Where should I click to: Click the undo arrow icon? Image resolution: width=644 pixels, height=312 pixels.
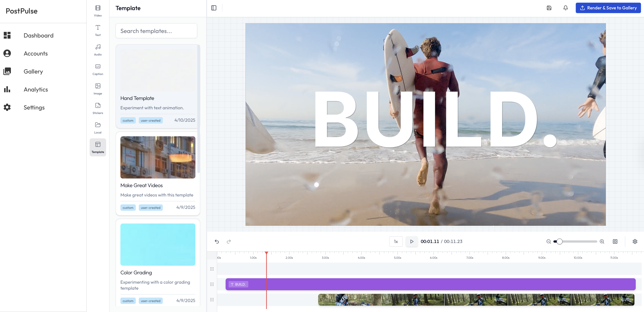point(217,241)
